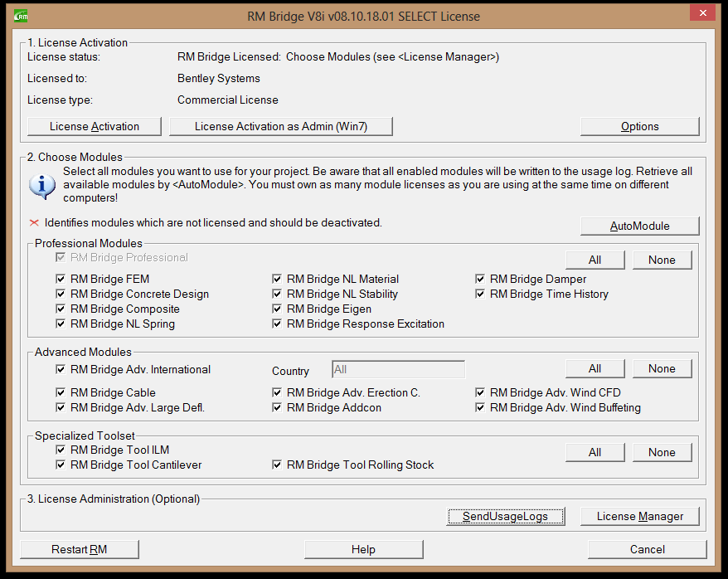This screenshot has height=579, width=728.
Task: Open Help
Action: point(363,549)
